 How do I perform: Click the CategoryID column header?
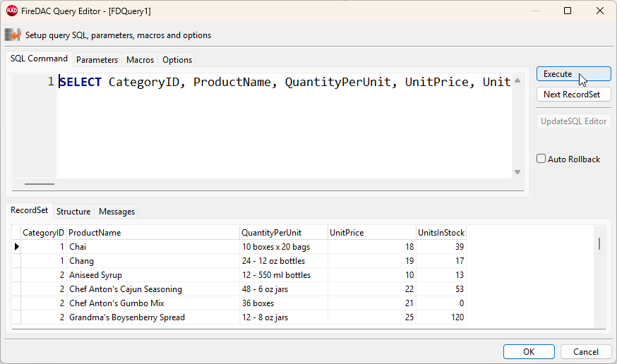[43, 233]
